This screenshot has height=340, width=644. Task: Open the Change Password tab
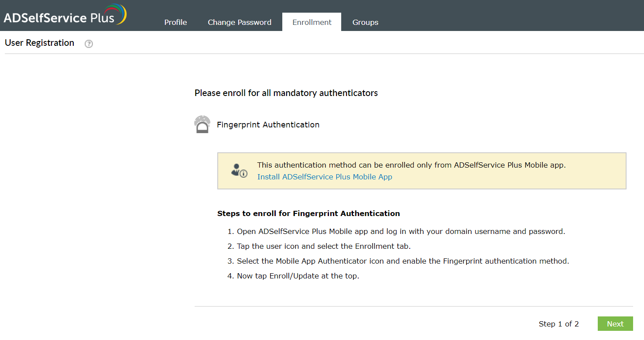point(239,22)
